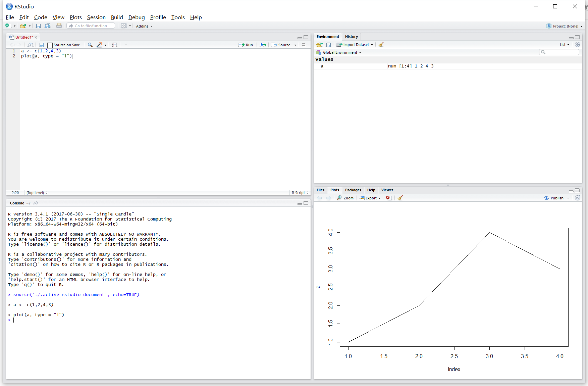Expand the Source button dropdown arrow
588x386 pixels.
click(296, 45)
